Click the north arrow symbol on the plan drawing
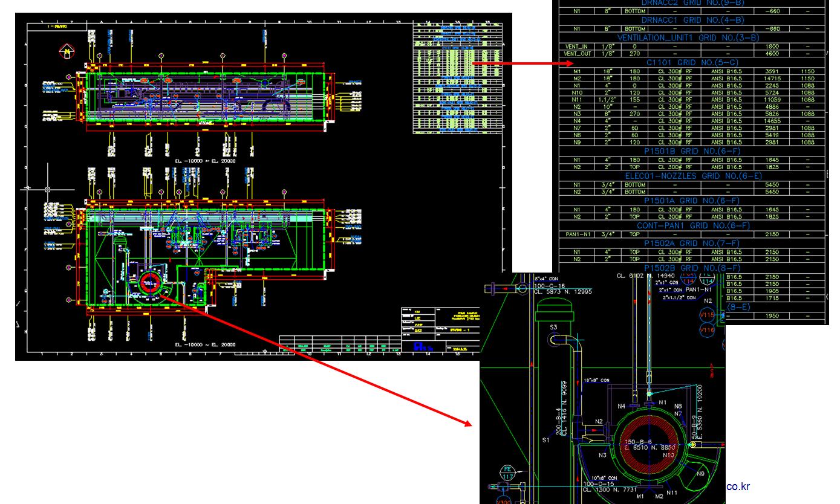This screenshot has height=504, width=840. (65, 53)
